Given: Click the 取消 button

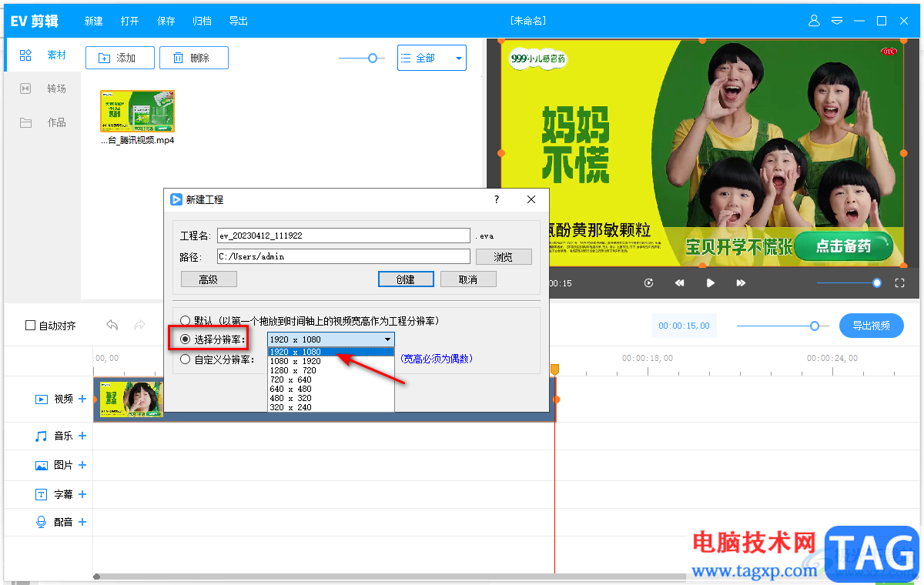Looking at the screenshot, I should 468,279.
